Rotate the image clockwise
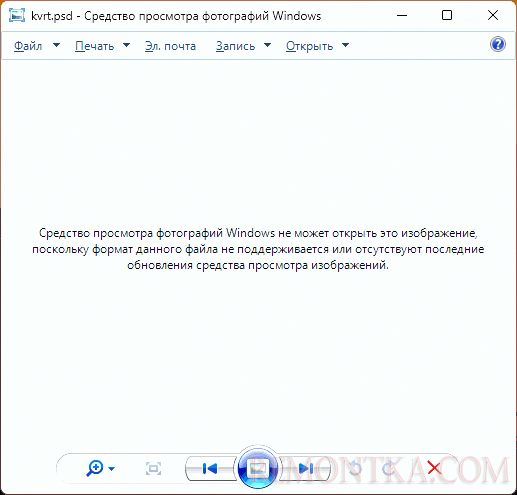517x495 pixels. (x=389, y=469)
